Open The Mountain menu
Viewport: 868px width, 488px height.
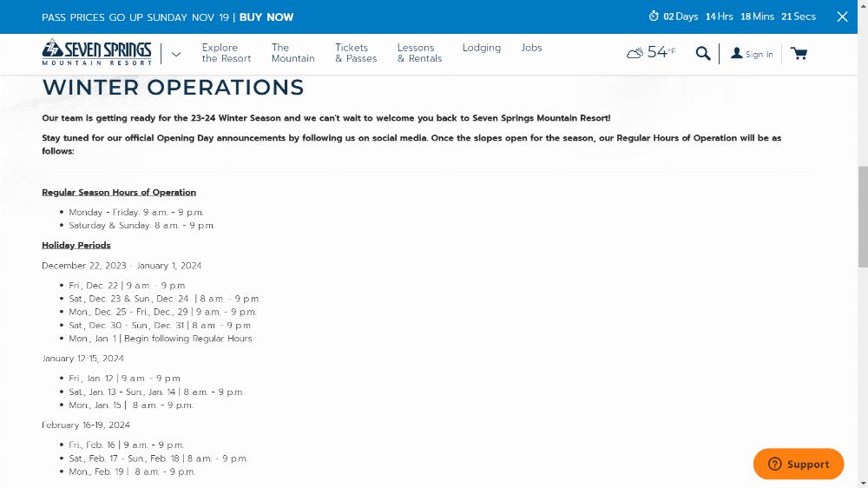pos(293,53)
